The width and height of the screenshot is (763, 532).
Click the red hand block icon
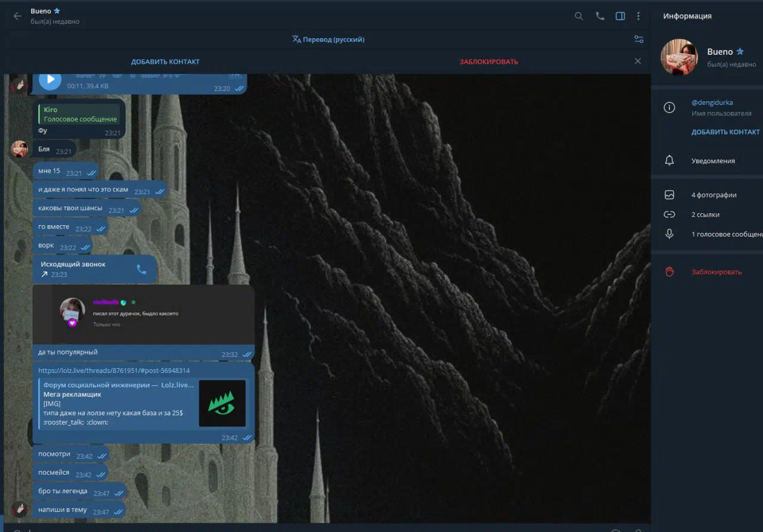click(669, 272)
